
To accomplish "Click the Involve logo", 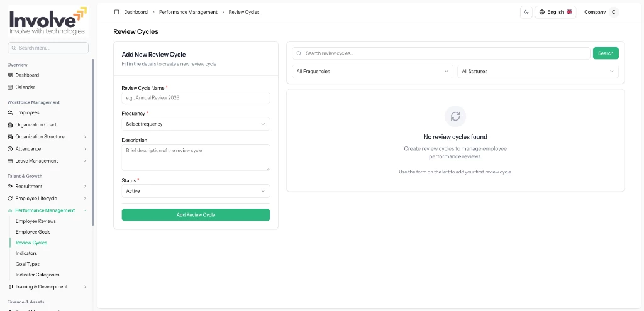I will click(x=48, y=21).
